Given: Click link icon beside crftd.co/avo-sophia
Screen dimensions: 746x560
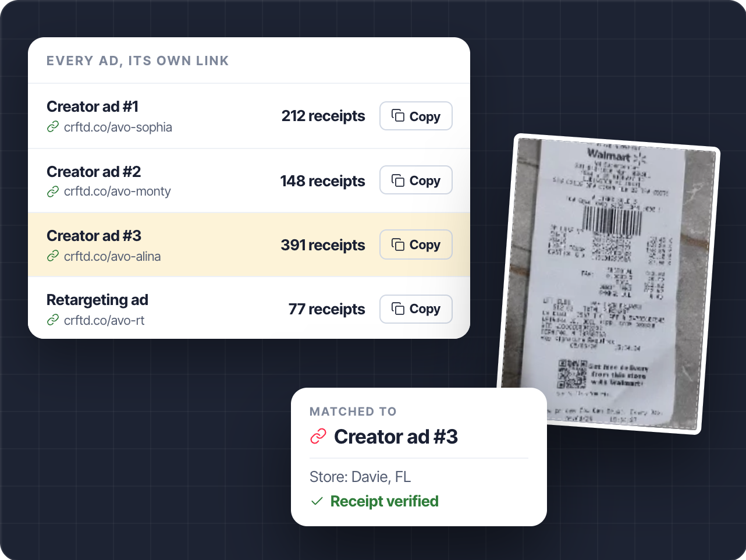Looking at the screenshot, I should click(x=53, y=127).
